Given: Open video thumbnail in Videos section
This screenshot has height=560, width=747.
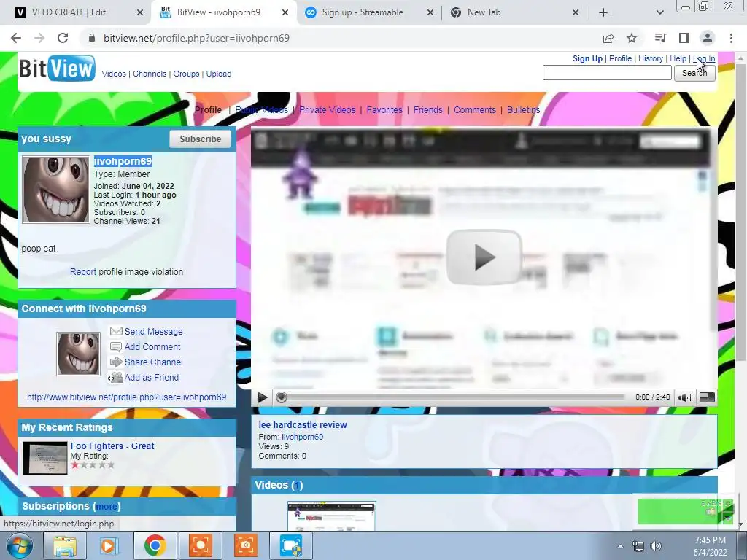Looking at the screenshot, I should [332, 516].
